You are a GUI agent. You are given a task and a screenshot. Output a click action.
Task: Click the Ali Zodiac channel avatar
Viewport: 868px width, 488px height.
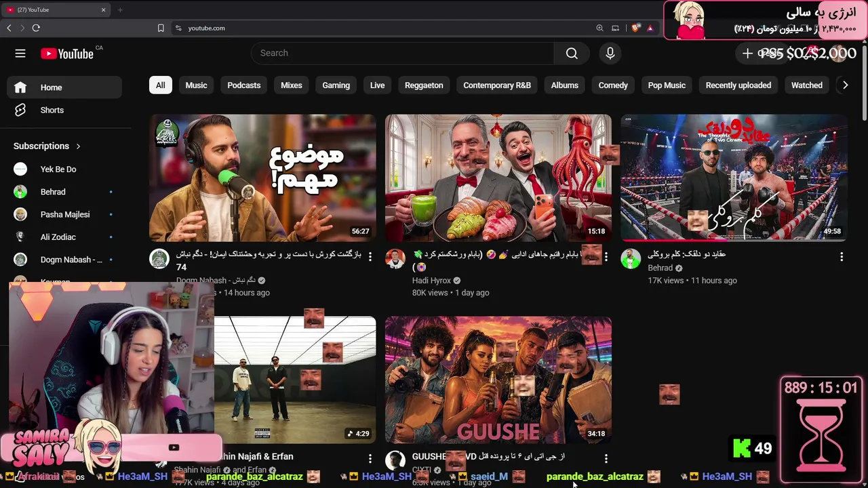pos(20,237)
